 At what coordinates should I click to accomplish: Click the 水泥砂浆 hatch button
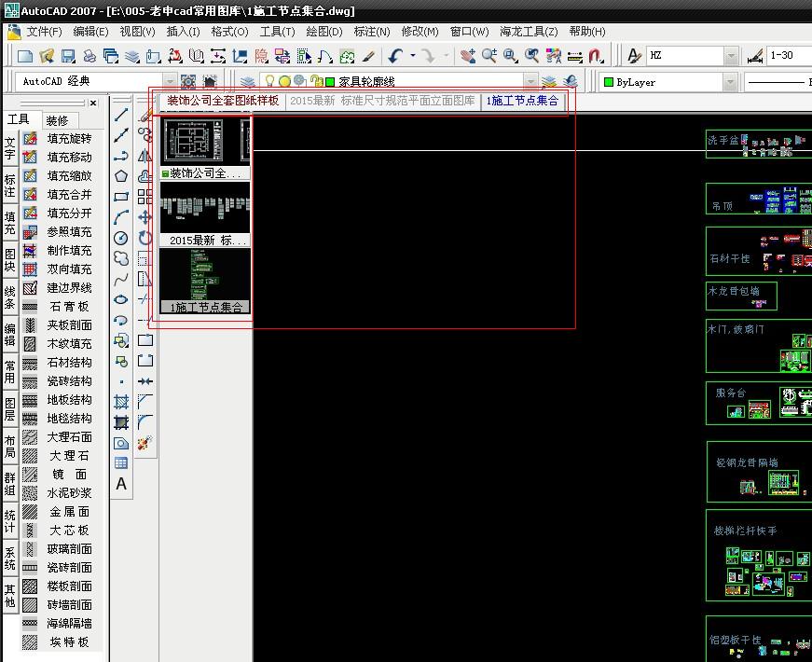pos(58,492)
